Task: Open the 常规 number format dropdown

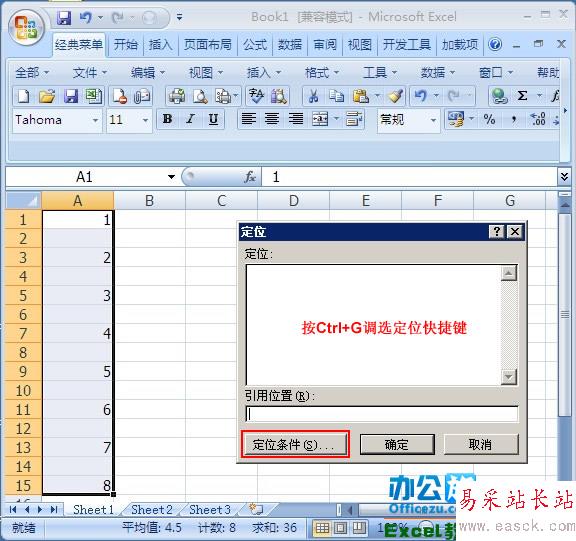Action: [433, 120]
